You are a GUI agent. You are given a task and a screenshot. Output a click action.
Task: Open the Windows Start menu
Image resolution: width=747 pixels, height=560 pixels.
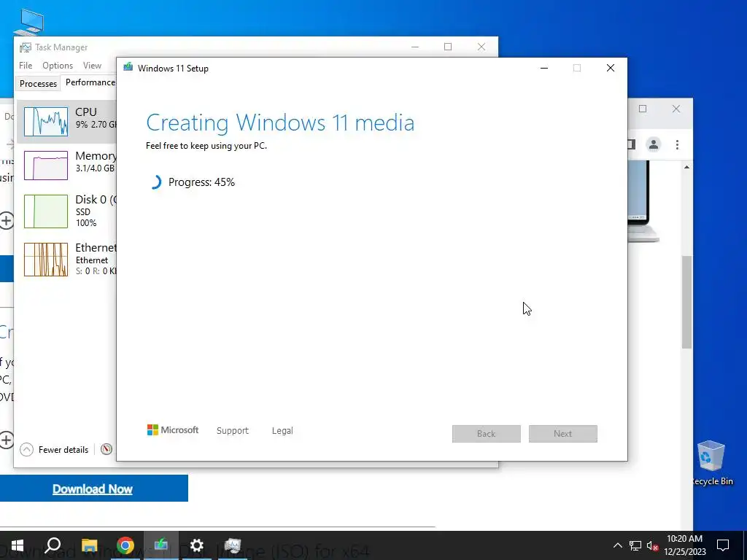click(18, 545)
